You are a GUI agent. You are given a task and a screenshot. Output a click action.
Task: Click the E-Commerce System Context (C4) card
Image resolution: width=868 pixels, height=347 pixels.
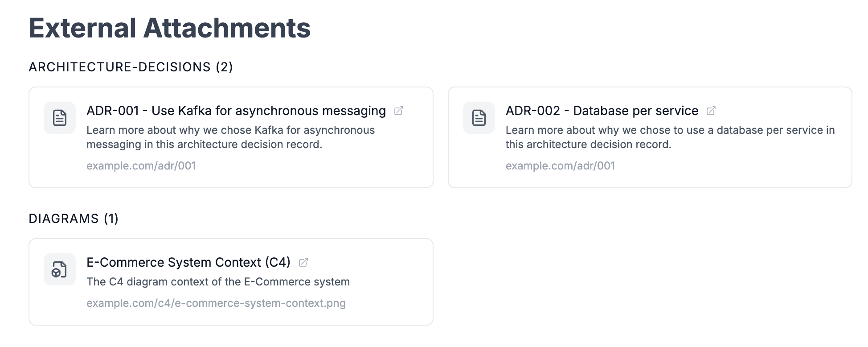231,281
